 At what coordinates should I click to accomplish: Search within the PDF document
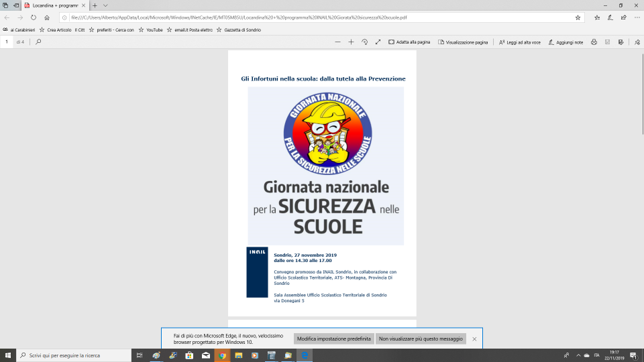[x=38, y=42]
